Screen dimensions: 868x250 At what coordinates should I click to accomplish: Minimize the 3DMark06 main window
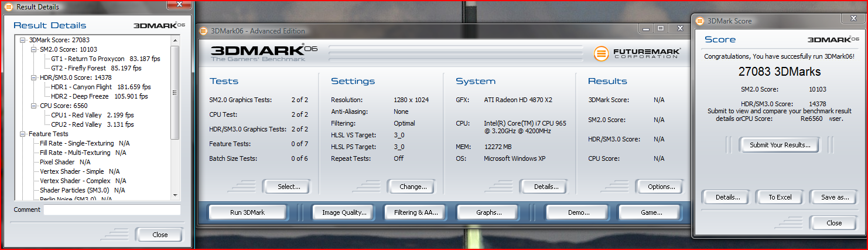[645, 28]
